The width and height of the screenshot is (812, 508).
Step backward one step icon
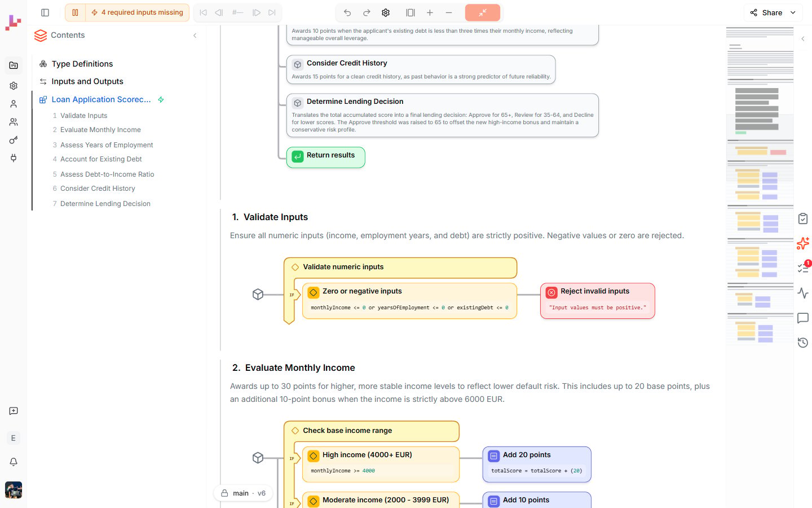(x=219, y=12)
